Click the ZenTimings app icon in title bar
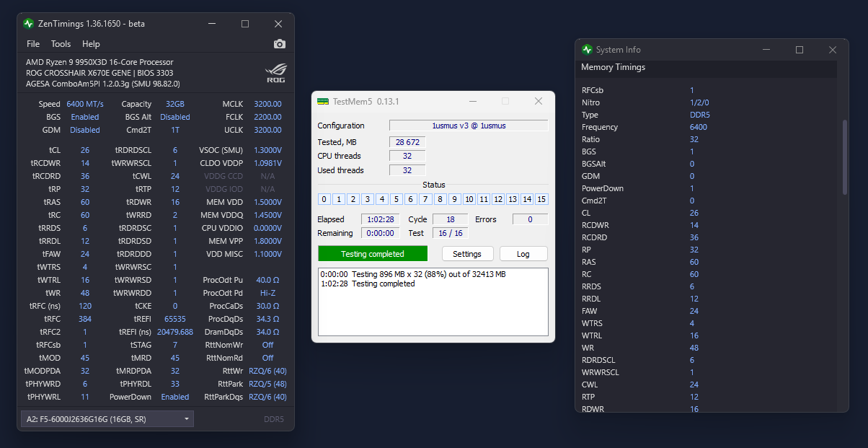868x448 pixels. pos(29,24)
